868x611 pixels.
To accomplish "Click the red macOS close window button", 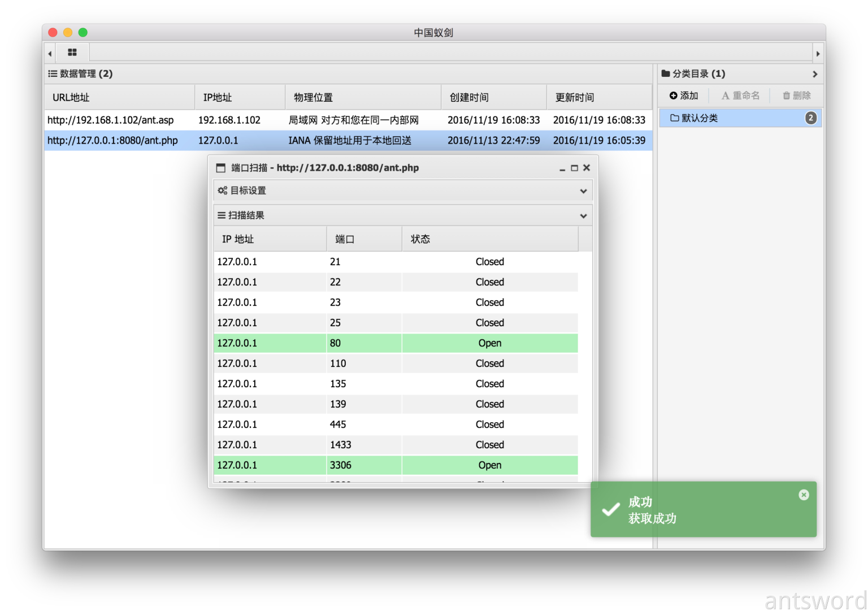I will pyautogui.click(x=53, y=33).
